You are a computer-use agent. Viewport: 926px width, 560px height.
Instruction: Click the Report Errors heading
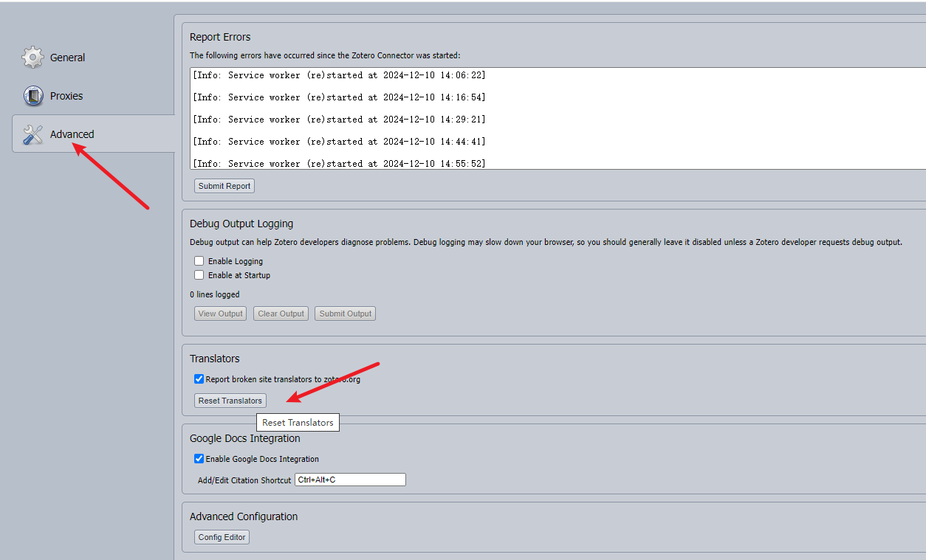pyautogui.click(x=220, y=37)
